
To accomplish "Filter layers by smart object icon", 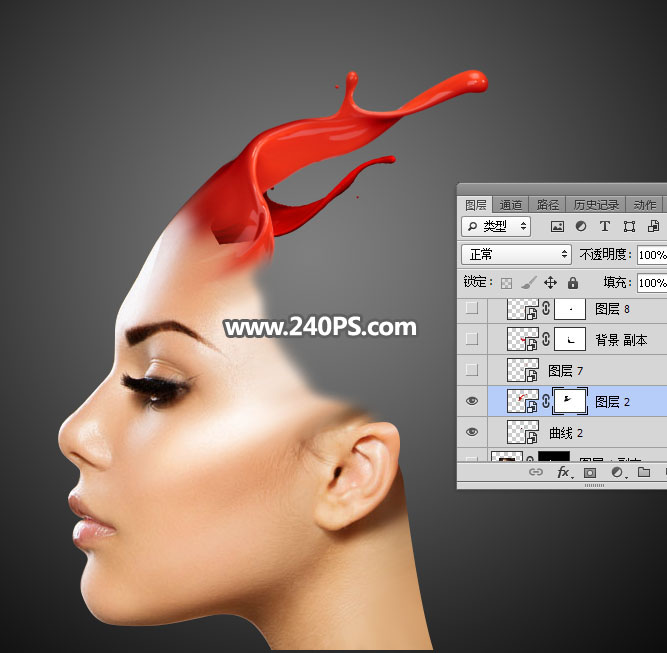I will click(x=653, y=226).
